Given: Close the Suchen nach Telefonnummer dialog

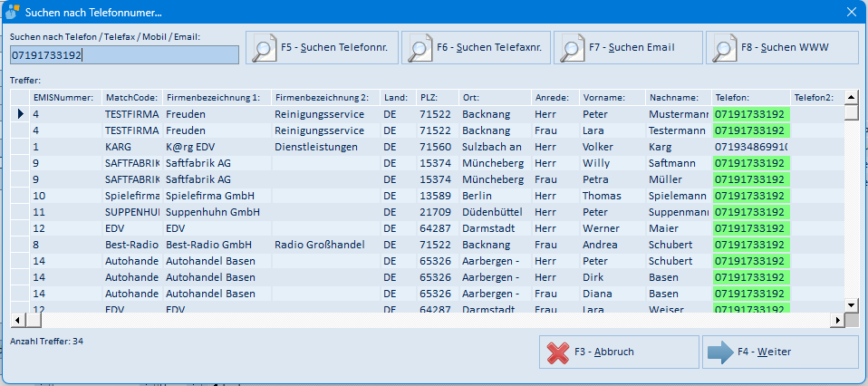Looking at the screenshot, I should (852, 12).
